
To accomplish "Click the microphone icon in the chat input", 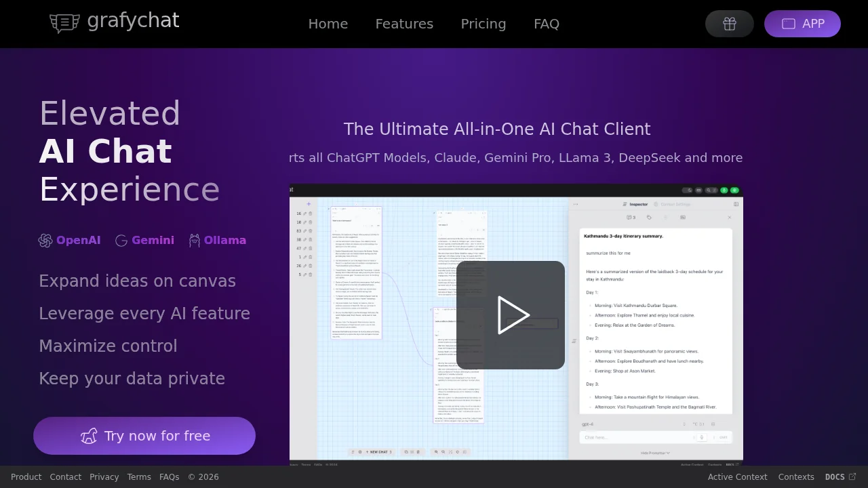I will tap(701, 437).
